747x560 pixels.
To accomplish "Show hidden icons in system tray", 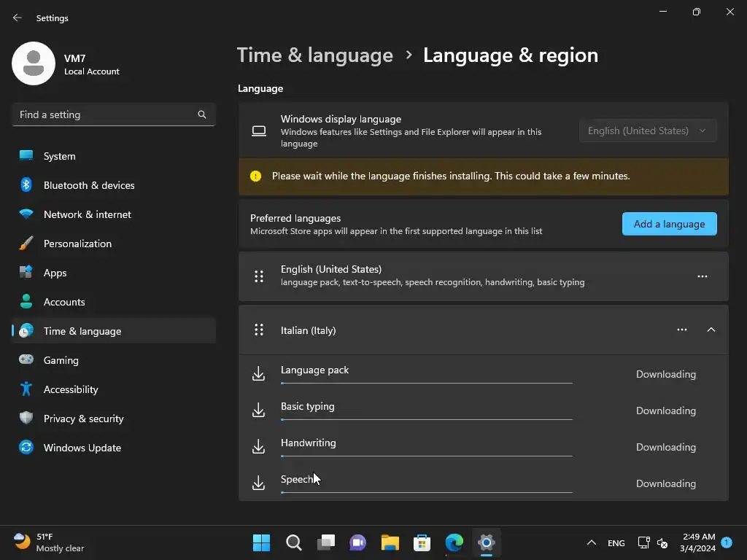I will 591,542.
